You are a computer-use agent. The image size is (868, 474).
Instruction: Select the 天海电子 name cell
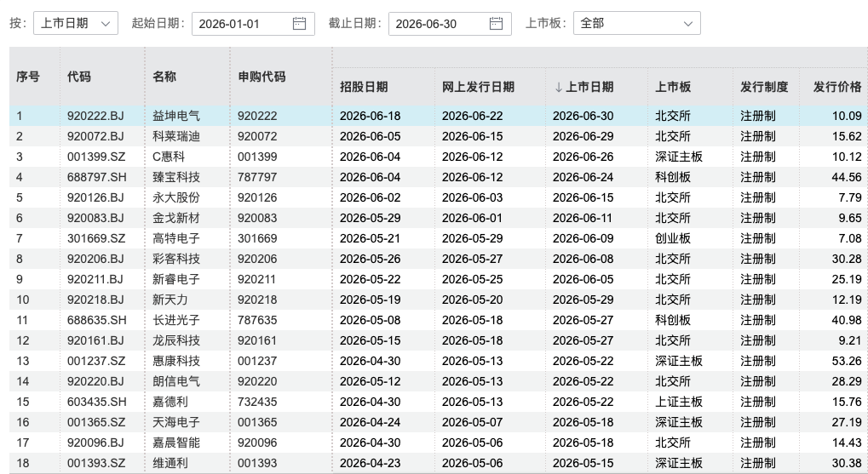pos(176,423)
